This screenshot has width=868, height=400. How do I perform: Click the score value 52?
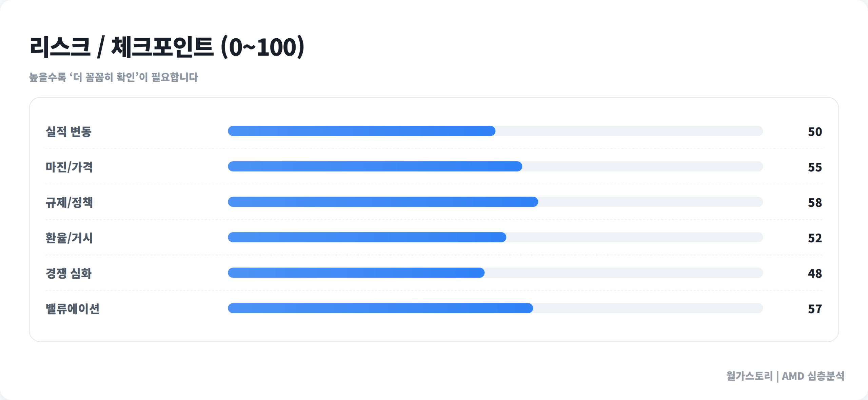tap(815, 238)
